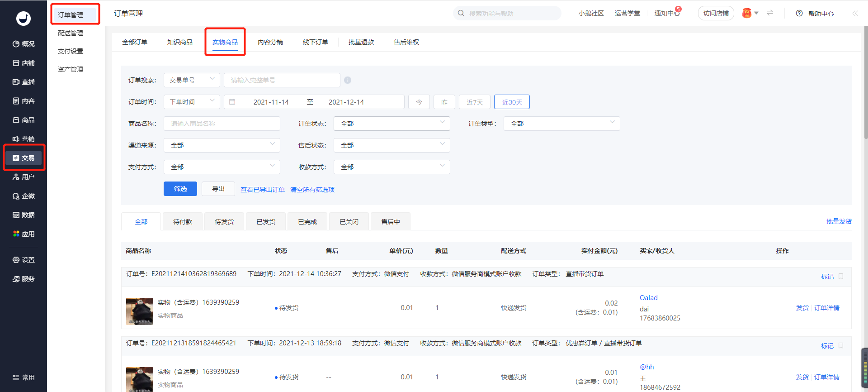Open the 支付方式 dropdown
This screenshot has height=392, width=868.
tap(222, 167)
